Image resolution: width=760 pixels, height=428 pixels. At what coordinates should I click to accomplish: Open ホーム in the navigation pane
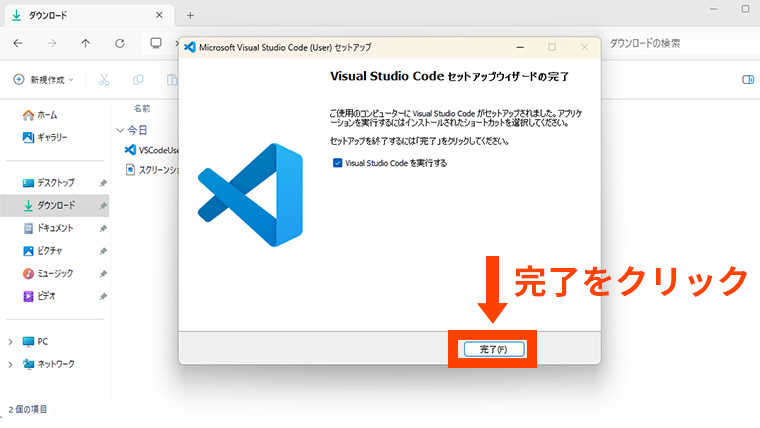47,115
